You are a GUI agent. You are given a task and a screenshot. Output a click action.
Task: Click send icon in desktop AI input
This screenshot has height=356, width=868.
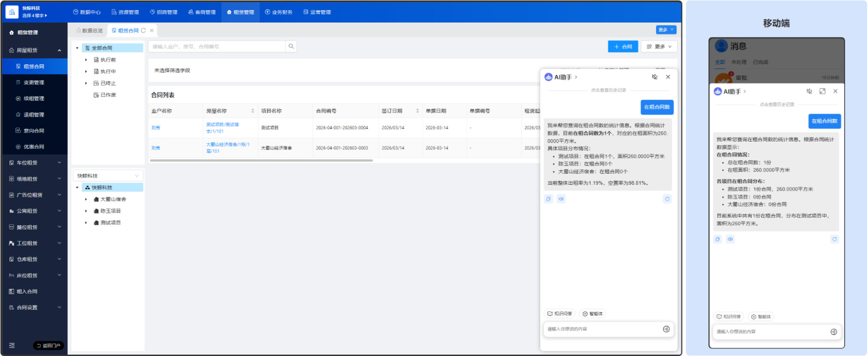pyautogui.click(x=666, y=329)
